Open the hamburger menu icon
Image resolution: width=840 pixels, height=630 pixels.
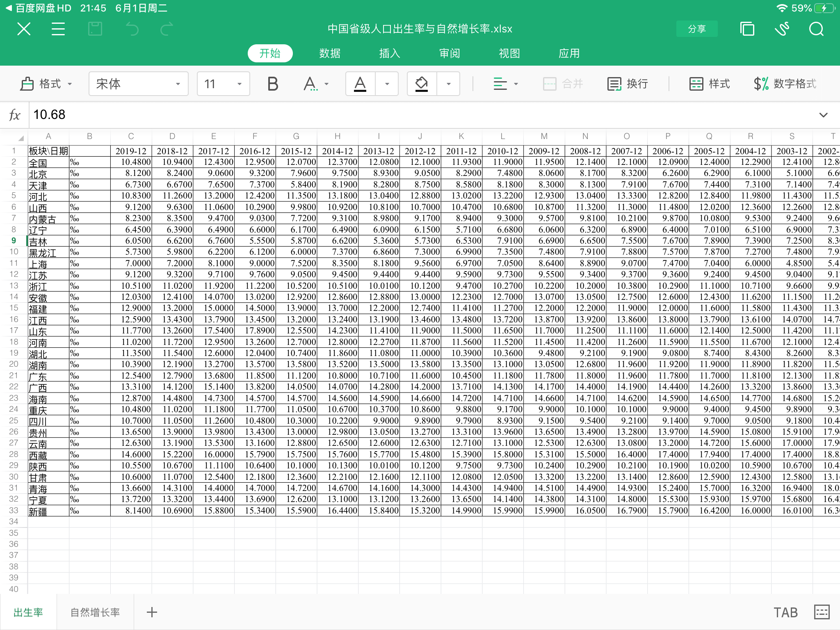pyautogui.click(x=58, y=29)
